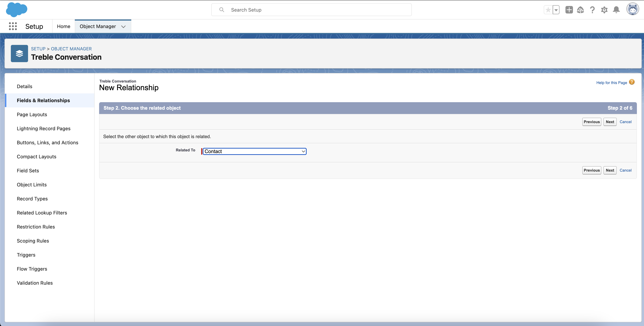644x326 pixels.
Task: Click the bottom Previous button
Action: pos(591,170)
